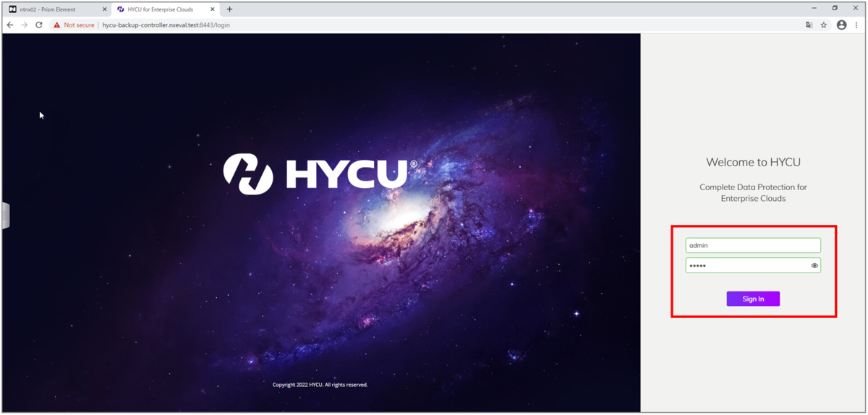Reload the HYCU login page
Viewport: 868px width, 415px height.
[39, 25]
